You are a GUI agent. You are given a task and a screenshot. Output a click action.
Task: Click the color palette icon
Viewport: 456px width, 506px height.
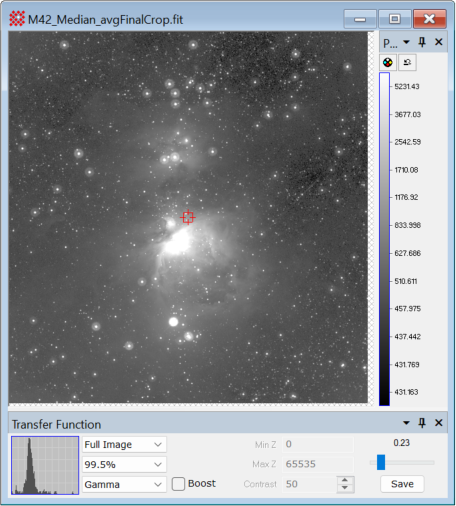point(388,62)
